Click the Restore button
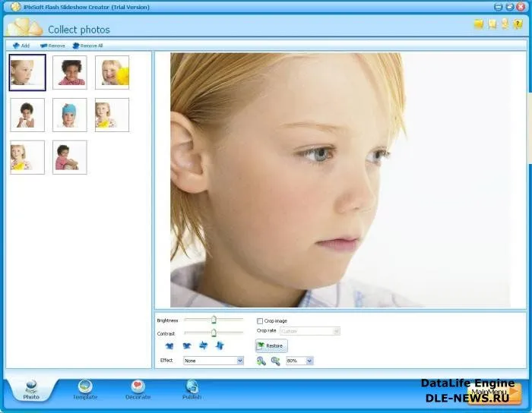Image resolution: width=532 pixels, height=413 pixels. pos(271,345)
